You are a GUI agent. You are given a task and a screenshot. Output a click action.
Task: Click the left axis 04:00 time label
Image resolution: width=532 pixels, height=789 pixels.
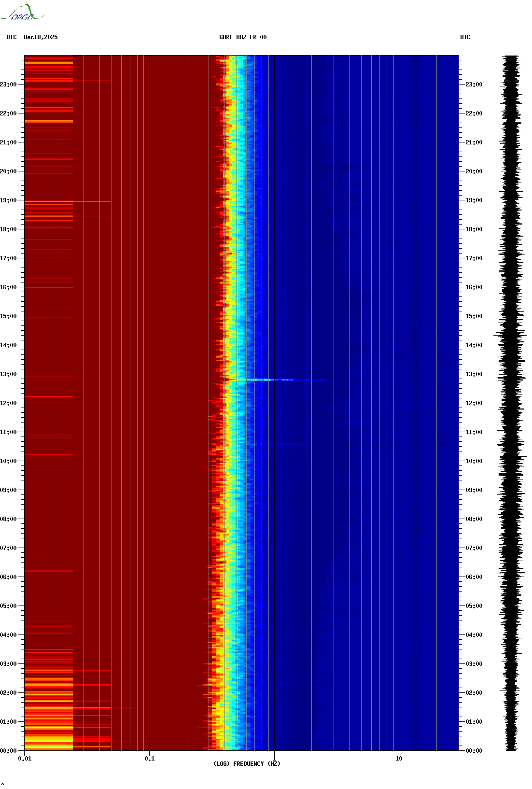[8, 635]
